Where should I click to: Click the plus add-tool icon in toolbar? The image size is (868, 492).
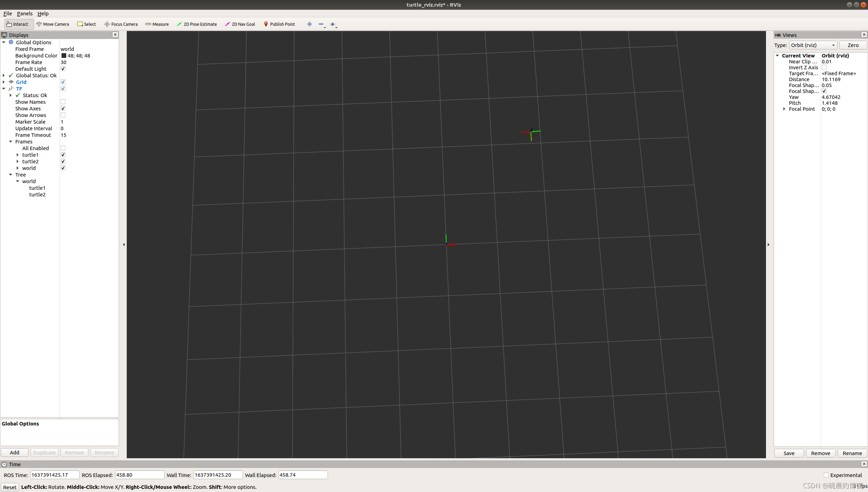[309, 24]
